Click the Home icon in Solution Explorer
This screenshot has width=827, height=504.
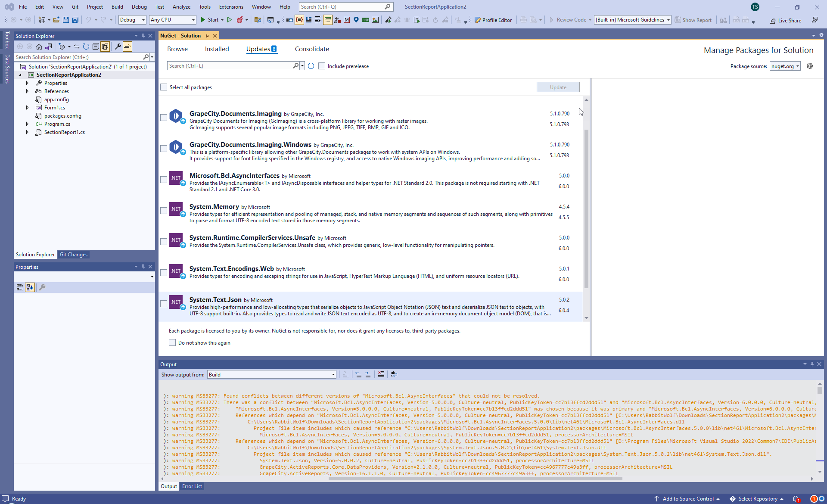pyautogui.click(x=39, y=47)
